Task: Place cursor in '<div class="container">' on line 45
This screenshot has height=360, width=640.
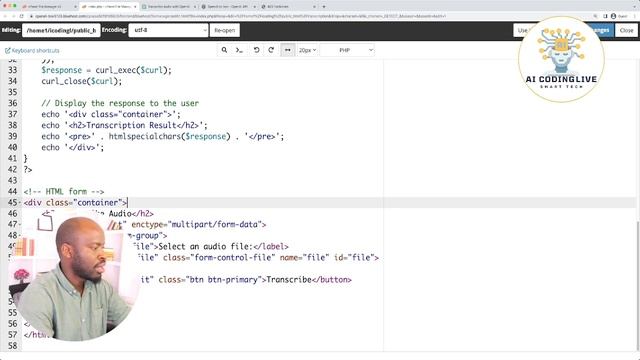Action: click(x=75, y=202)
